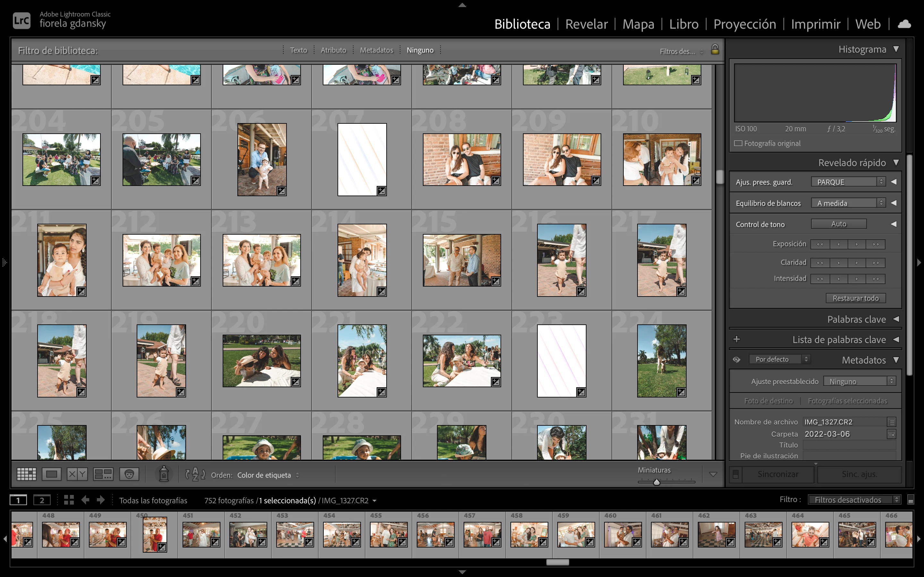
Task: Open People view face icon
Action: point(129,474)
